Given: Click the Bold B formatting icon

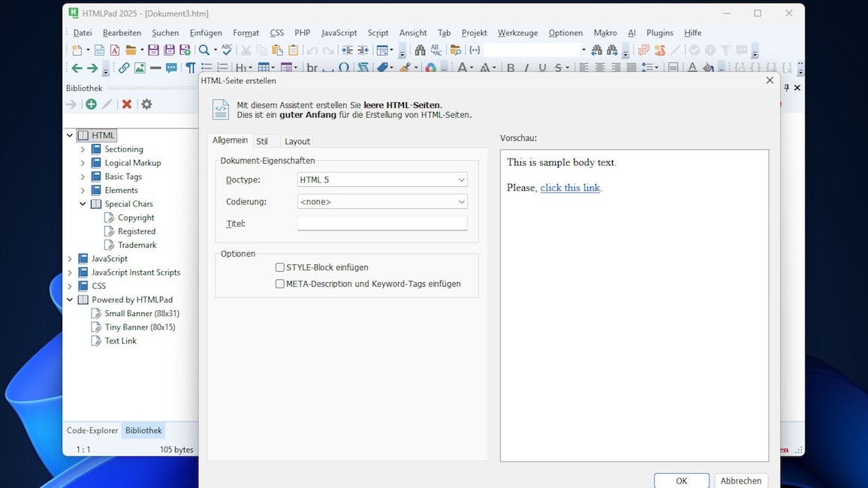Looking at the screenshot, I should 511,68.
